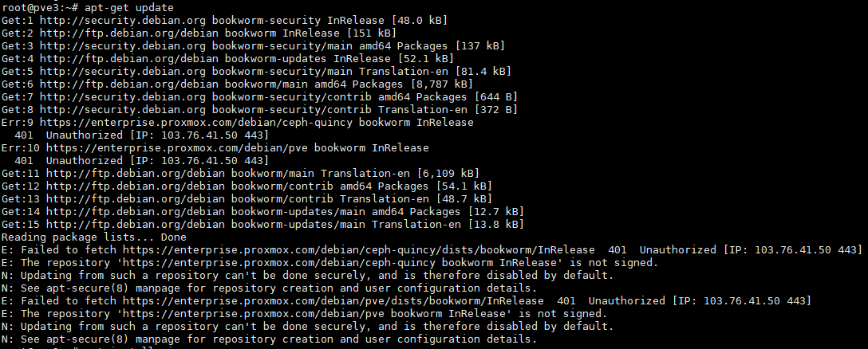Image resolution: width=868 pixels, height=349 pixels.
Task: Click the 'apt-get update' command text
Action: 129,8
